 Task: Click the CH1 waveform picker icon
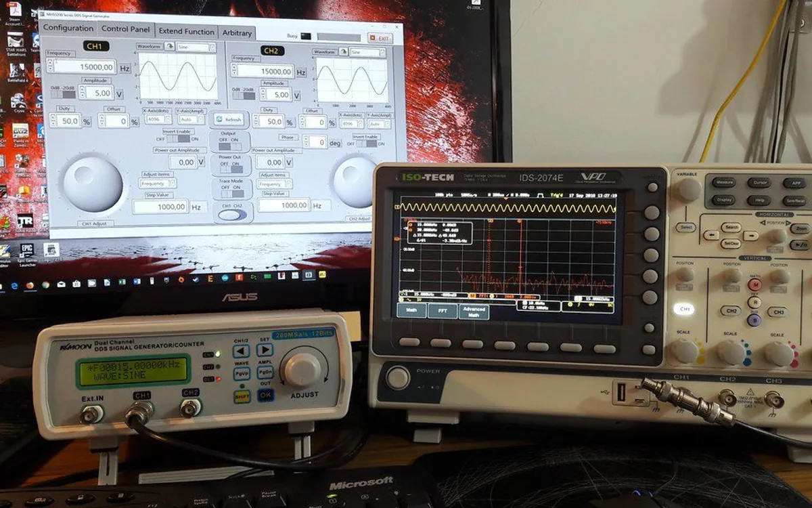point(170,46)
